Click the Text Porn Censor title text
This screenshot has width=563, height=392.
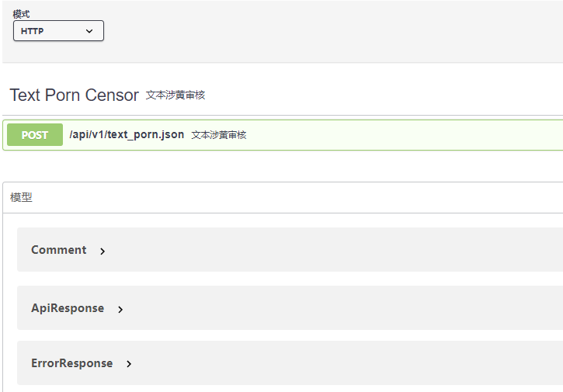74,95
